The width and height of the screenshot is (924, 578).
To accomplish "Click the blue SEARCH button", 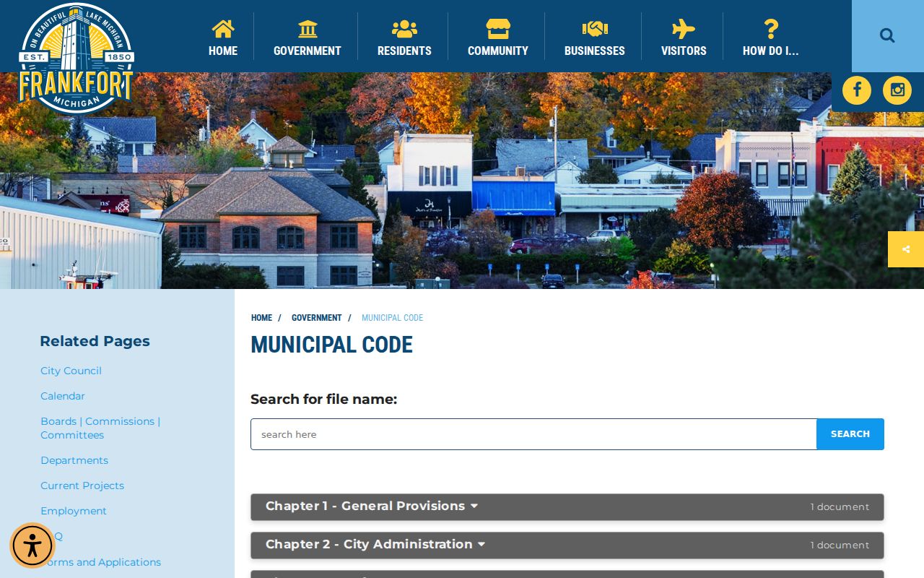I will [x=850, y=434].
